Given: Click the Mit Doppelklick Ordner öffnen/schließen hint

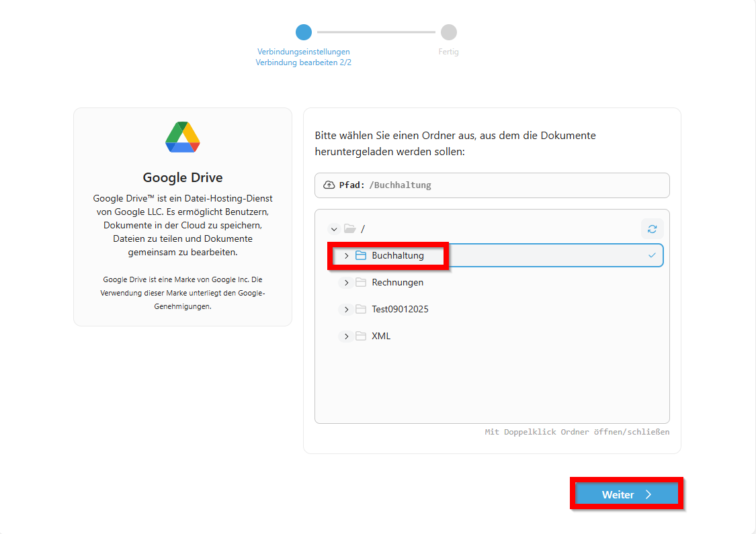Looking at the screenshot, I should [x=577, y=432].
